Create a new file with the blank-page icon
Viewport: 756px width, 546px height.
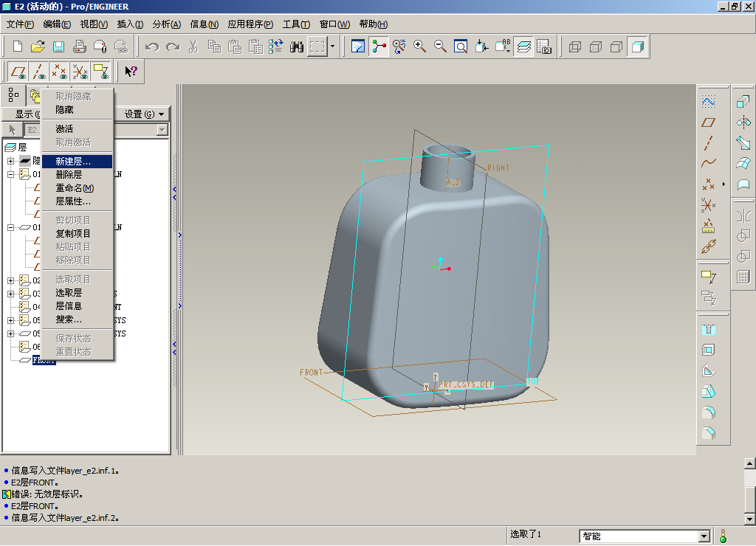pyautogui.click(x=18, y=46)
